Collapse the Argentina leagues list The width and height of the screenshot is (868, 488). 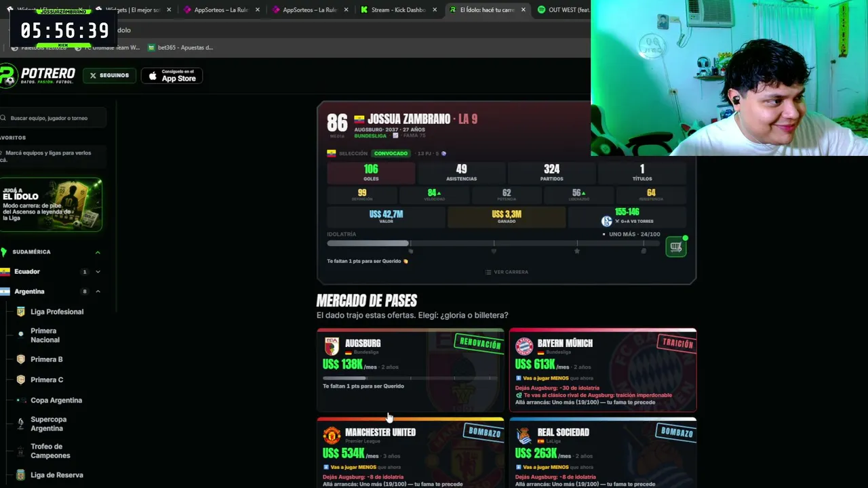click(98, 291)
